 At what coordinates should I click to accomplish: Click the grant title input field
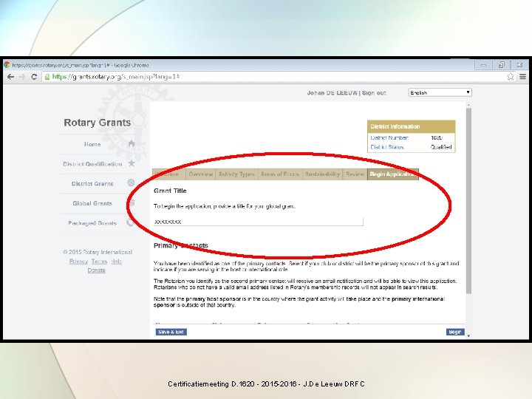click(x=258, y=222)
